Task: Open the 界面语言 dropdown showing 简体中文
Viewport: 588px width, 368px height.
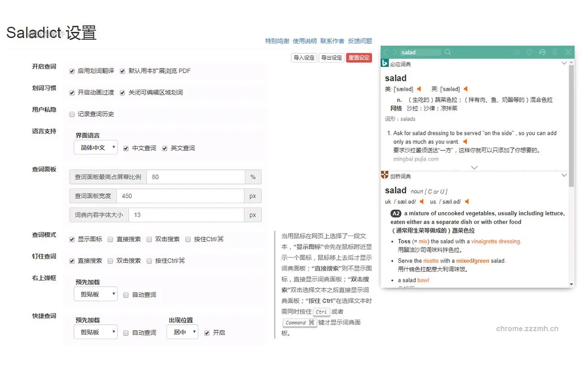Action: pyautogui.click(x=95, y=147)
